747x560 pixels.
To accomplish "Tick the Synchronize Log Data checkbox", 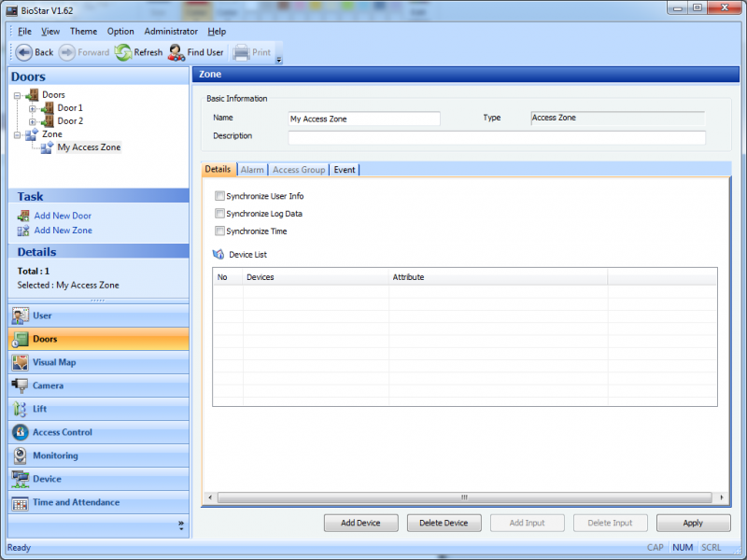I will point(220,214).
